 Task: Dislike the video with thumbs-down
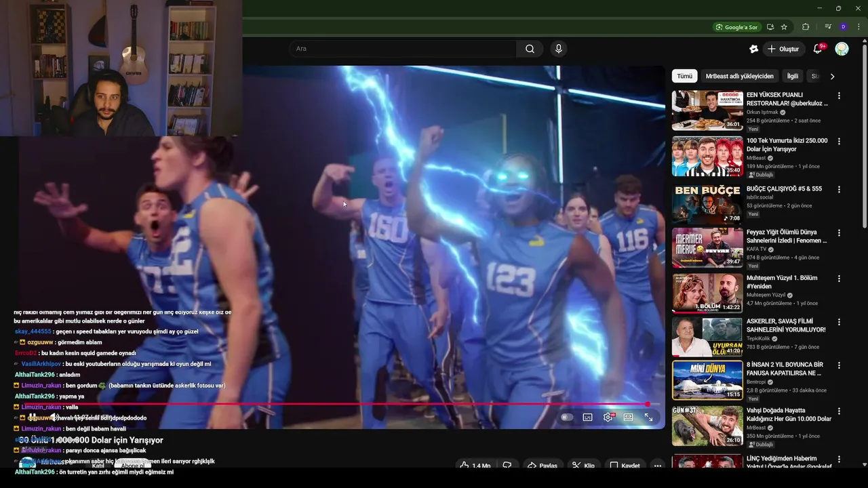pos(507,466)
